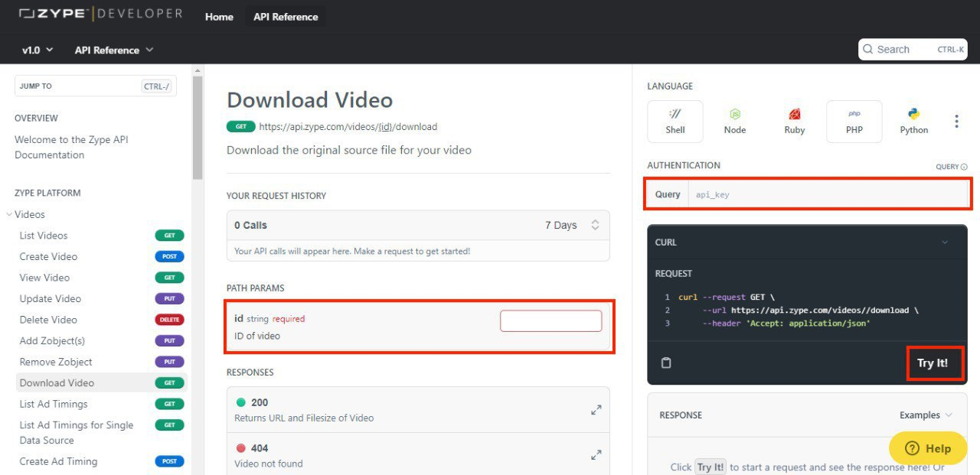Click the Try It! button
980x475 pixels.
click(933, 363)
